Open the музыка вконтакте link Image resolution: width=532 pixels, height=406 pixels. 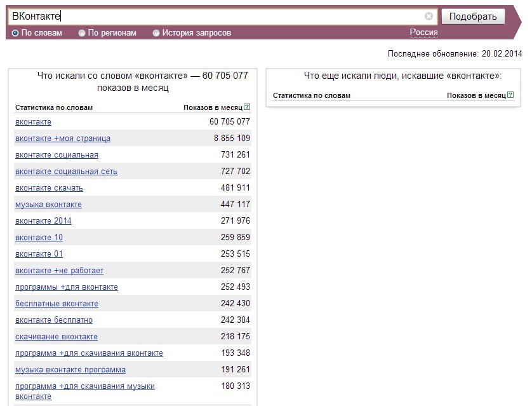(x=48, y=205)
